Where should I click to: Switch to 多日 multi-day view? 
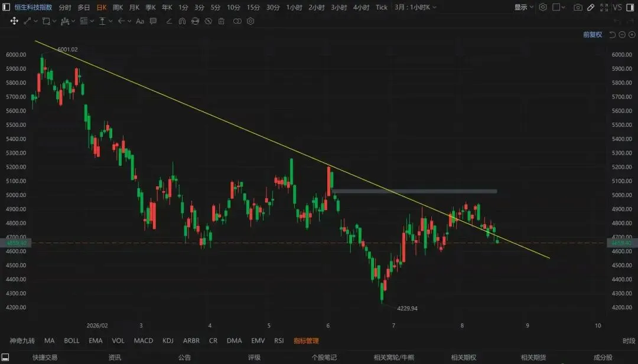[x=84, y=7]
